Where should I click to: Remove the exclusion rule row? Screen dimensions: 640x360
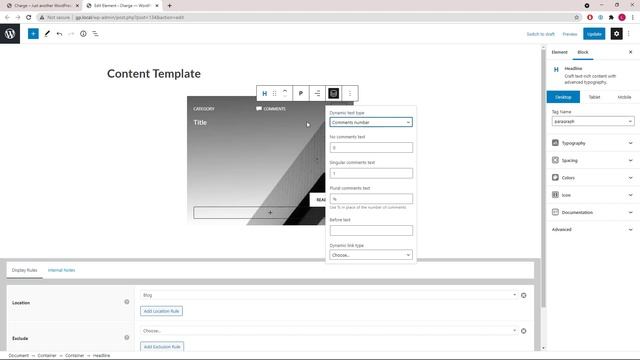524,331
